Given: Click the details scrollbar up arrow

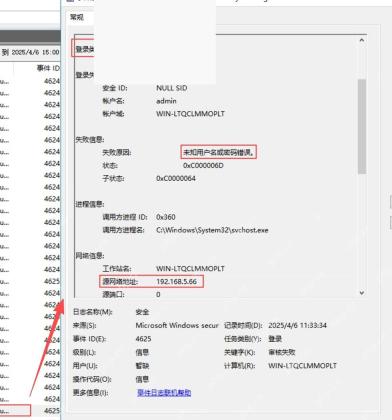Looking at the screenshot, I should click(x=362, y=40).
